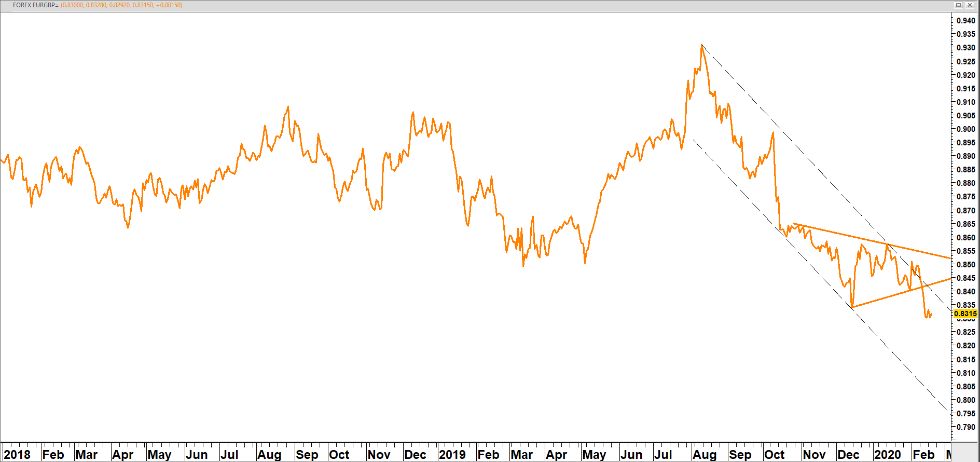Click the 0.940 price scale label
The image size is (980, 462).
click(x=965, y=21)
